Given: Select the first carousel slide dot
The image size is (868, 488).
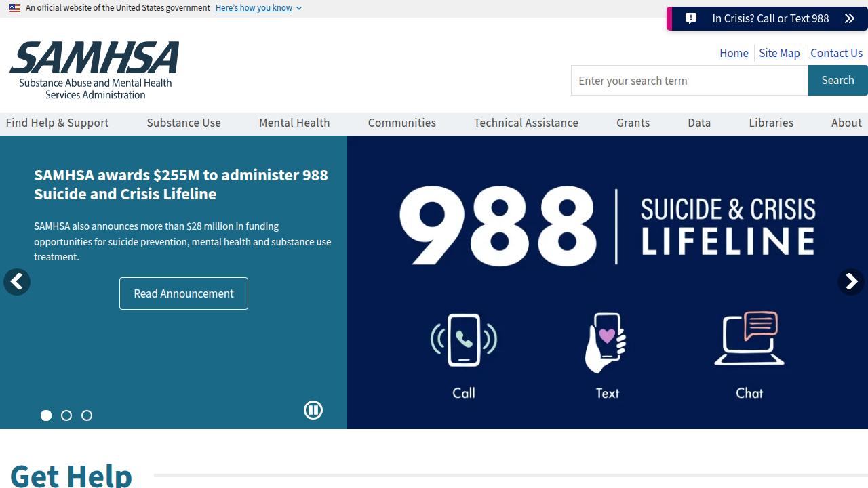Looking at the screenshot, I should coord(46,415).
